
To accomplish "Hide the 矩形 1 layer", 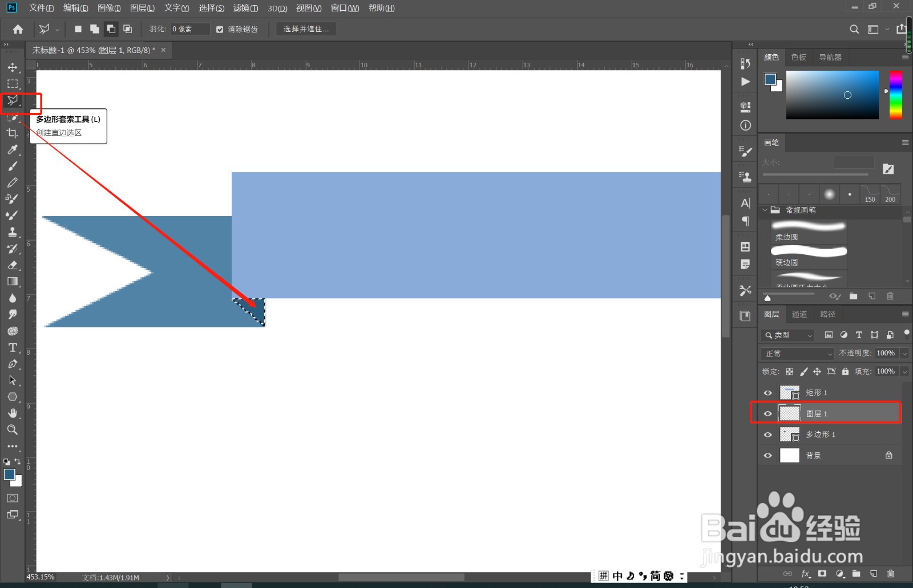I will [767, 393].
